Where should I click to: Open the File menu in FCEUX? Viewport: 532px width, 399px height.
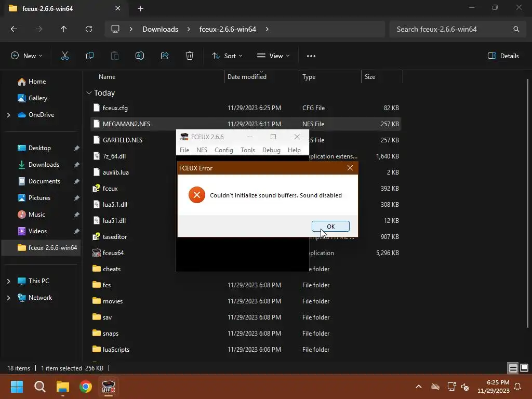click(184, 150)
